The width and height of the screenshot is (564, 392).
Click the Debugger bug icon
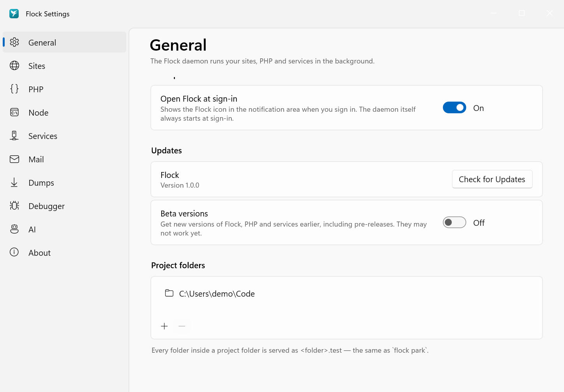(14, 206)
